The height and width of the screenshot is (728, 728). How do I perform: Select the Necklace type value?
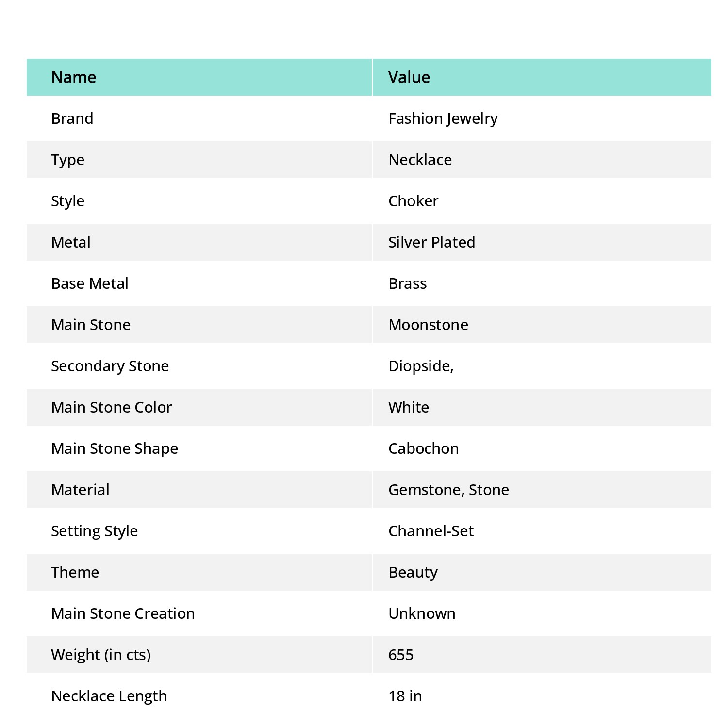(x=420, y=160)
